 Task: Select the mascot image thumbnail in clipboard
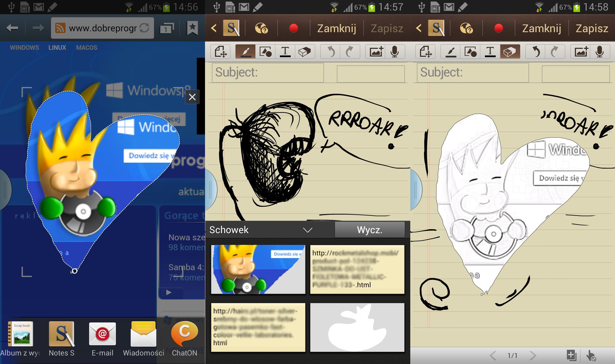pyautogui.click(x=258, y=269)
